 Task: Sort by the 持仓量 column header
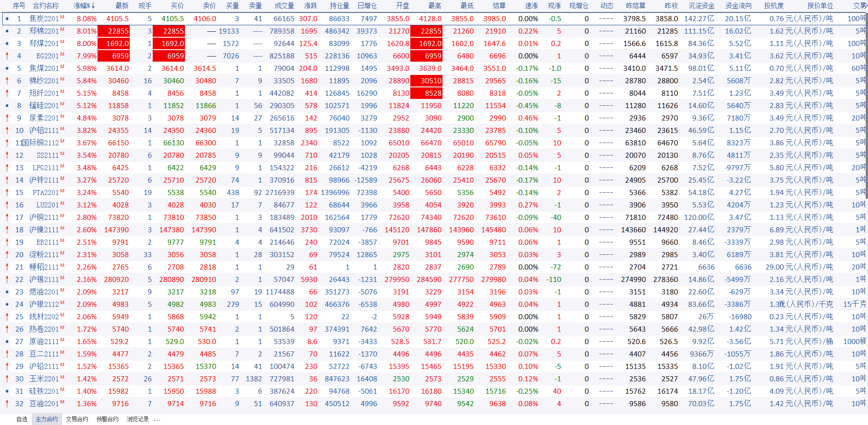339,6
